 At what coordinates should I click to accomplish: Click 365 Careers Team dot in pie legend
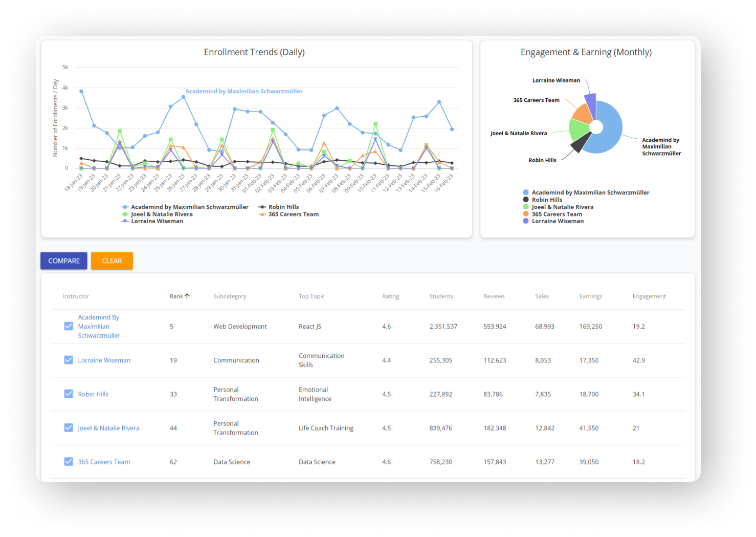[526, 214]
